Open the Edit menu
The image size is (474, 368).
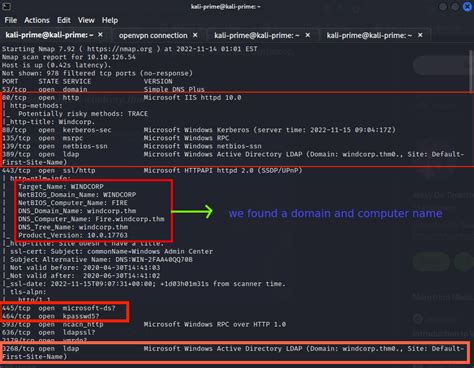tap(64, 20)
